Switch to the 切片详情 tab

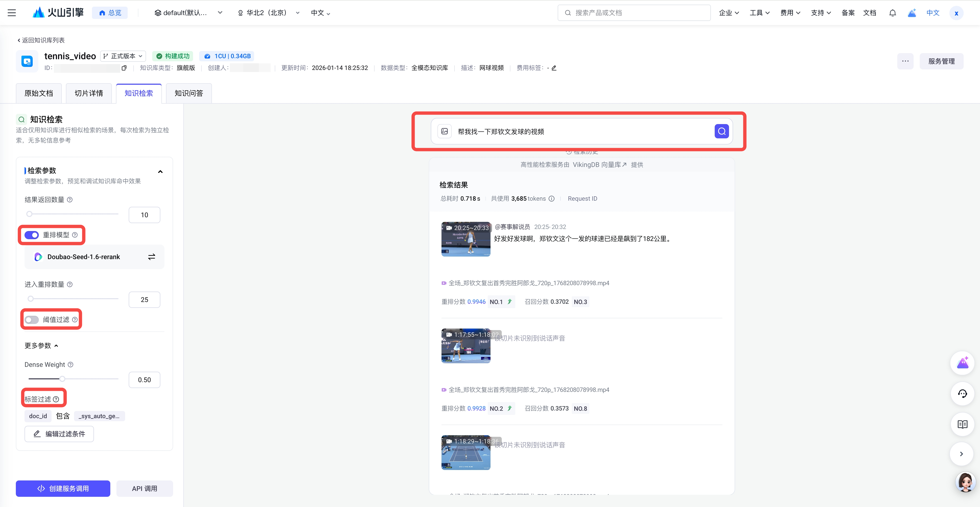click(89, 93)
